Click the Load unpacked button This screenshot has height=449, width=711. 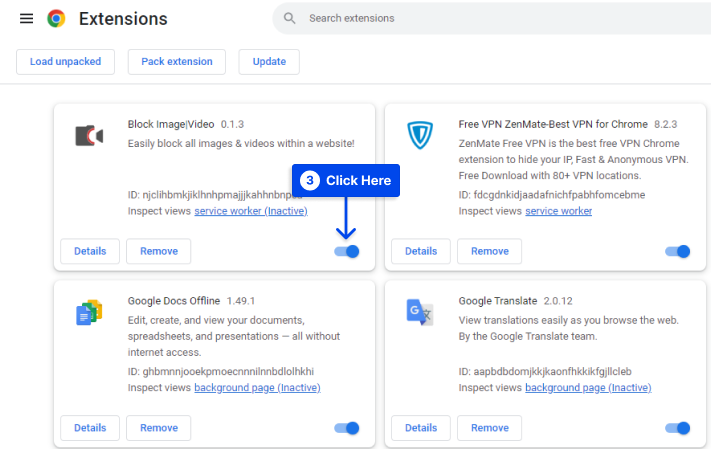[65, 62]
